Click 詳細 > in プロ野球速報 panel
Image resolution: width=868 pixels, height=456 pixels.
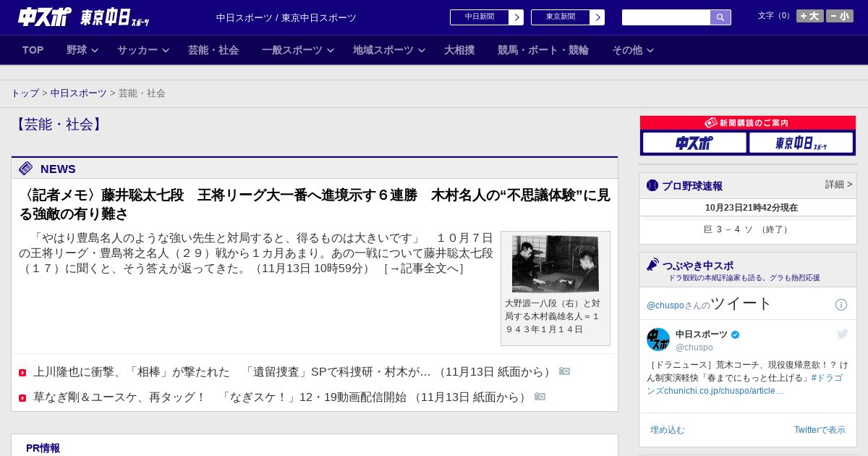pyautogui.click(x=839, y=185)
